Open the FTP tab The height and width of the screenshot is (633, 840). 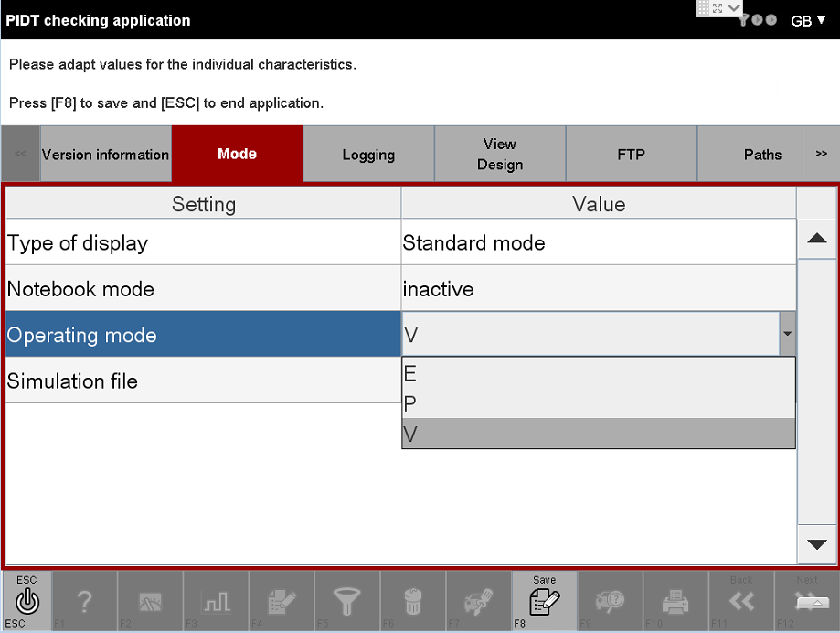click(632, 155)
